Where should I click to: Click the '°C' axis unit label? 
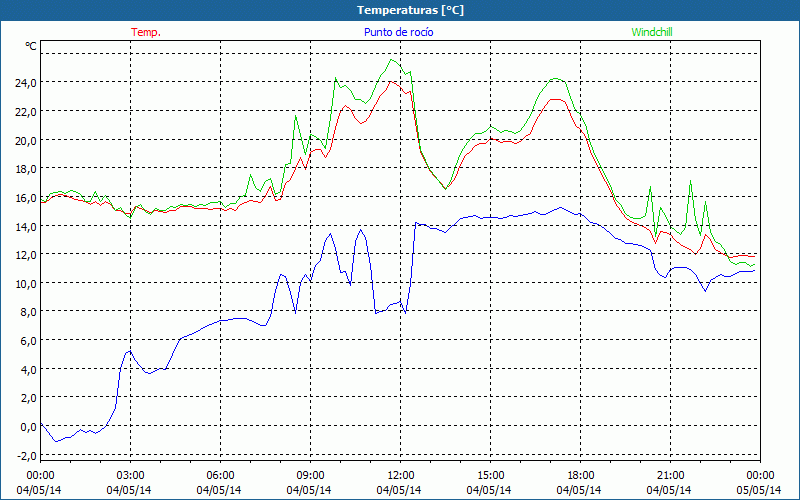point(31,46)
